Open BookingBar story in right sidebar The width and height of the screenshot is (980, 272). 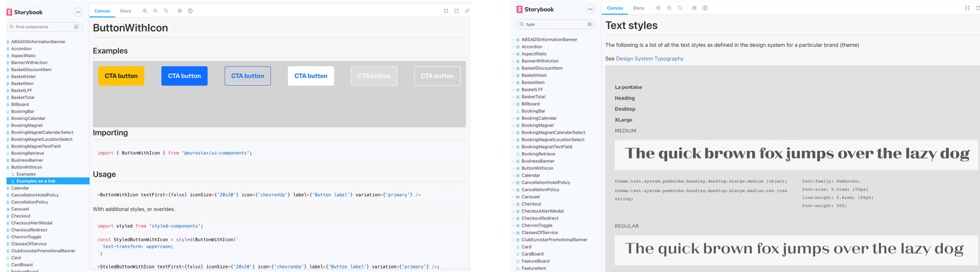tap(533, 111)
